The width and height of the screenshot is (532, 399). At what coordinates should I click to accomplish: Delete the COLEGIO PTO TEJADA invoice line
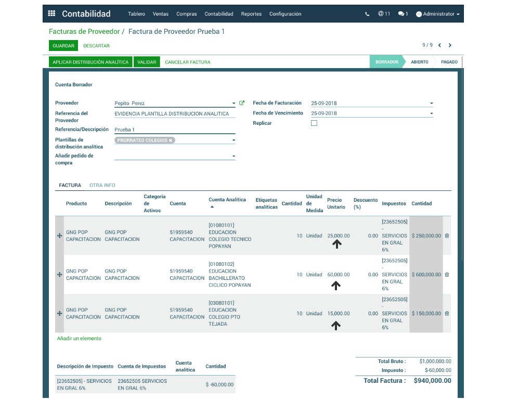tap(447, 314)
